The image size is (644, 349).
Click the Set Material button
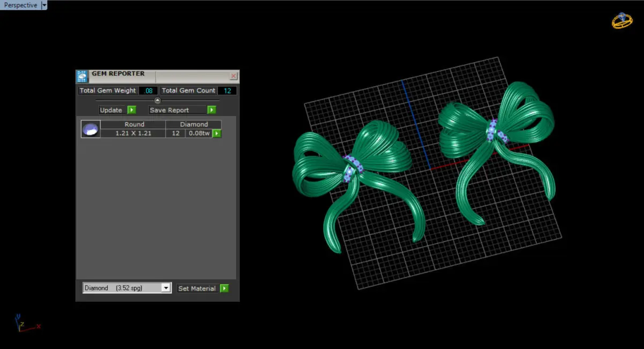tap(197, 288)
